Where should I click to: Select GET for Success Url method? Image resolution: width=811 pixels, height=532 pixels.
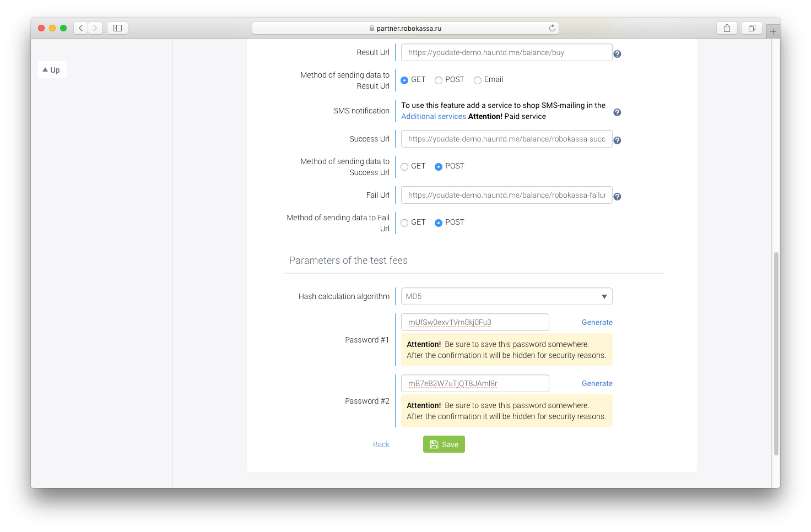[x=404, y=167]
